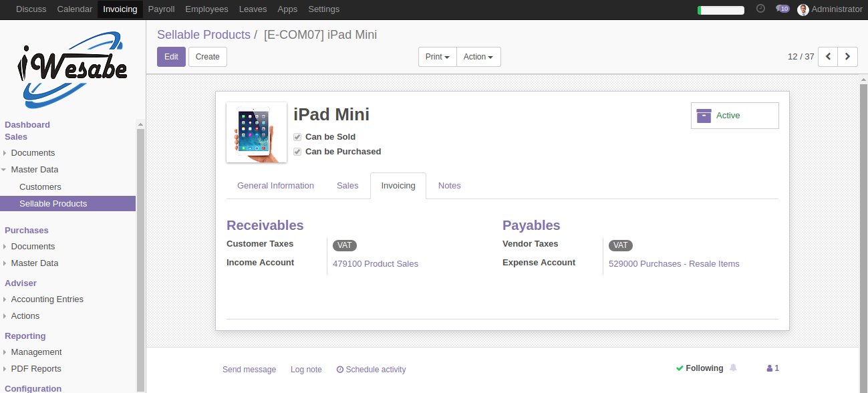Expand Documents under Purchases
The height and width of the screenshot is (393, 868).
click(x=33, y=247)
